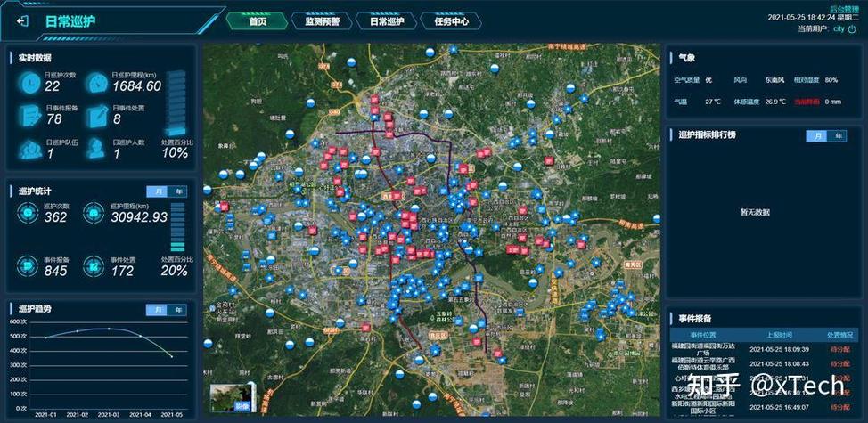Click the document icon for 日事件报备
868x423 pixels.
[31, 115]
